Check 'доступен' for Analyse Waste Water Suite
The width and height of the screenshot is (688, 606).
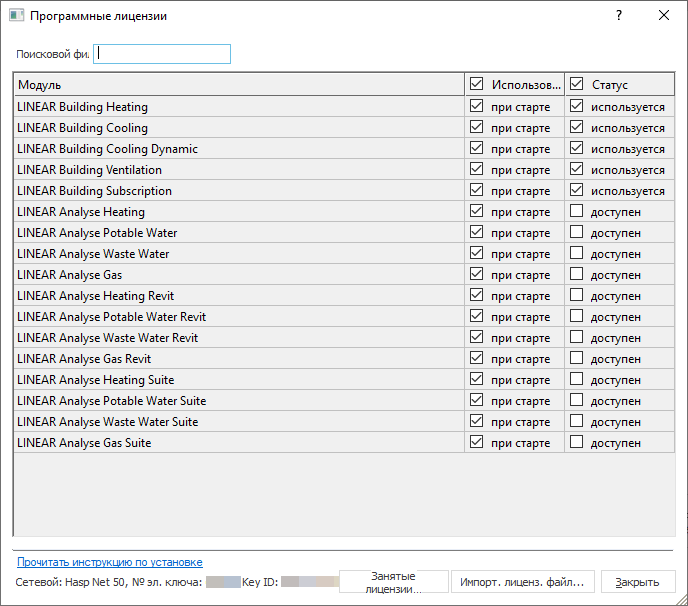coord(577,421)
